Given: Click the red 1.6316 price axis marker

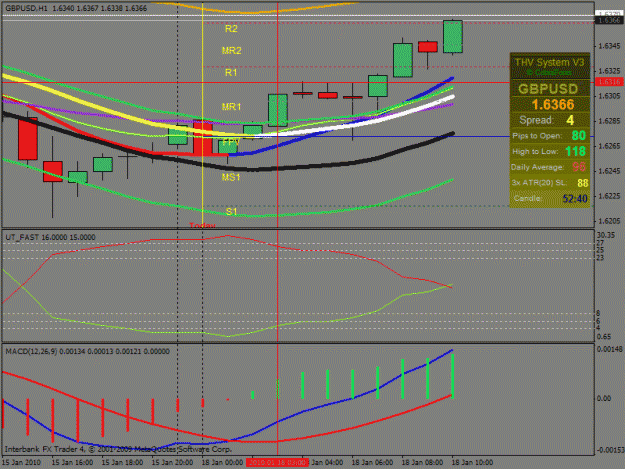Looking at the screenshot, I should 609,82.
